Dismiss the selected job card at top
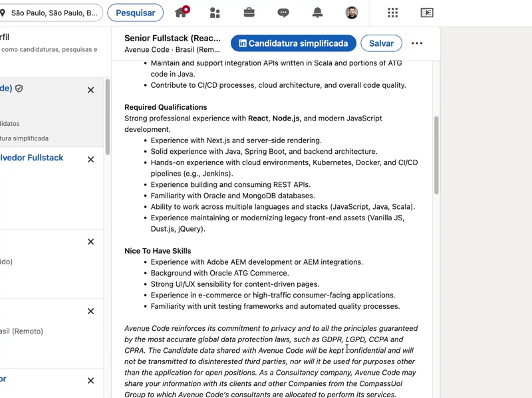Image resolution: width=532 pixels, height=398 pixels. click(91, 90)
